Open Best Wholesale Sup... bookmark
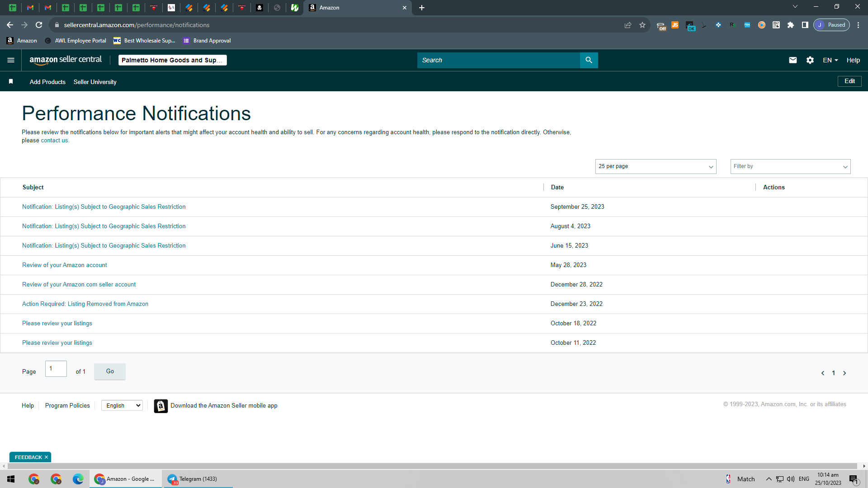 point(144,41)
